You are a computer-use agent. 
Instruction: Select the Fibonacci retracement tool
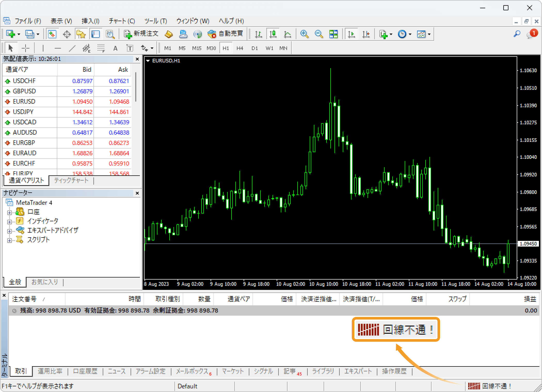click(101, 48)
